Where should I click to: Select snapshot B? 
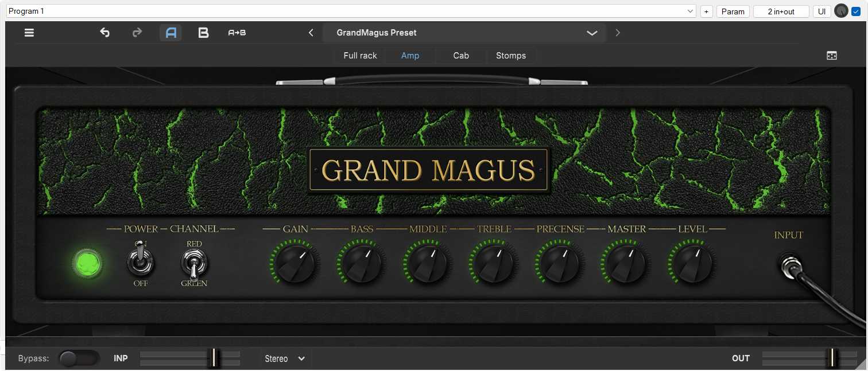coord(203,33)
